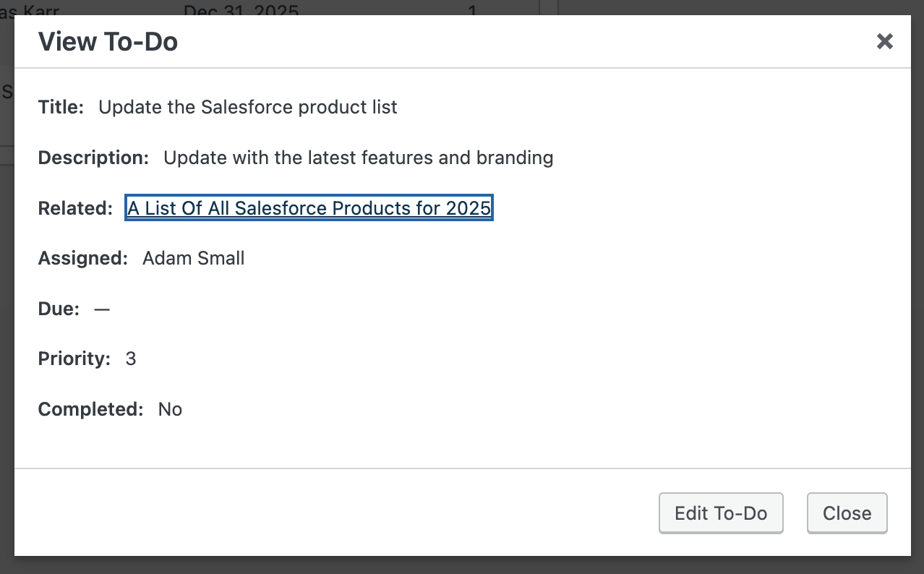Open the Salesforce Products for 2025 link
The width and height of the screenshot is (924, 574).
tap(309, 208)
